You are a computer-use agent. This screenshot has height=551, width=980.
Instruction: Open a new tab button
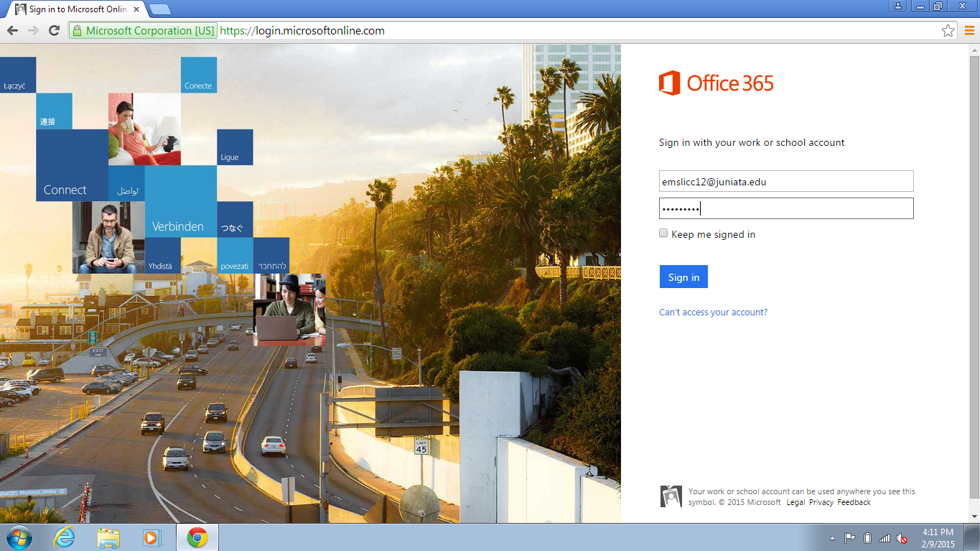click(159, 9)
